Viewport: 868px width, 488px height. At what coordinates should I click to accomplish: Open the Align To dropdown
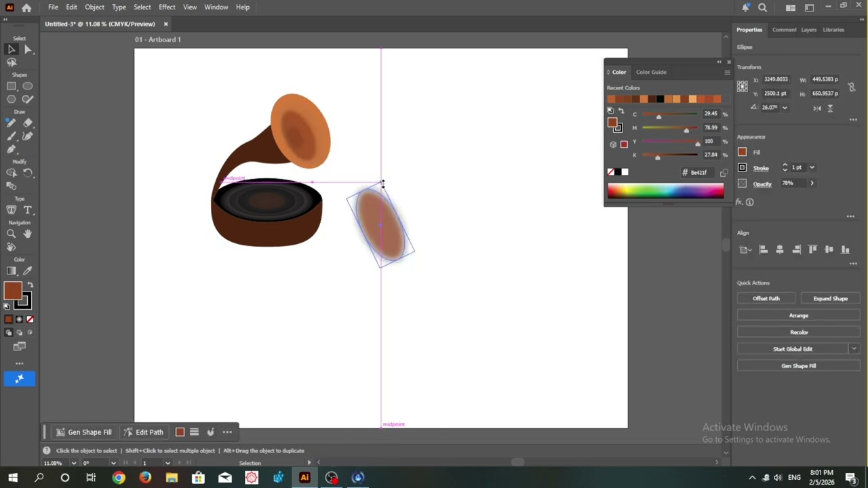click(745, 249)
